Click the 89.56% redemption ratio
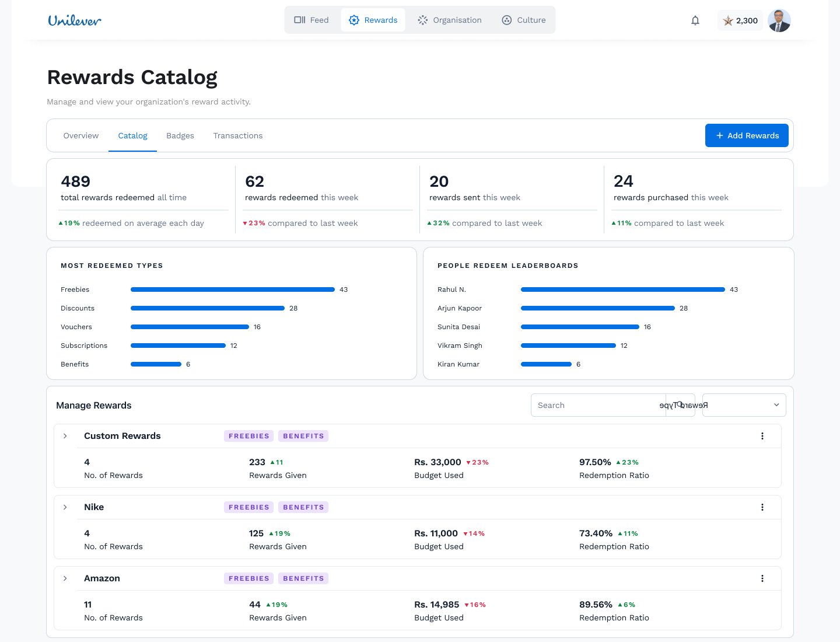 point(596,605)
